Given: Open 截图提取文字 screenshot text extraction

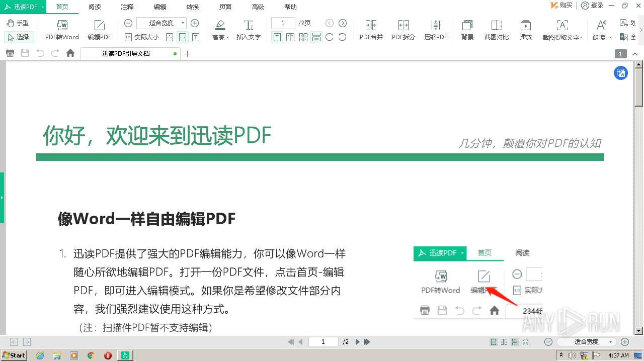Looking at the screenshot, I should coord(562,30).
